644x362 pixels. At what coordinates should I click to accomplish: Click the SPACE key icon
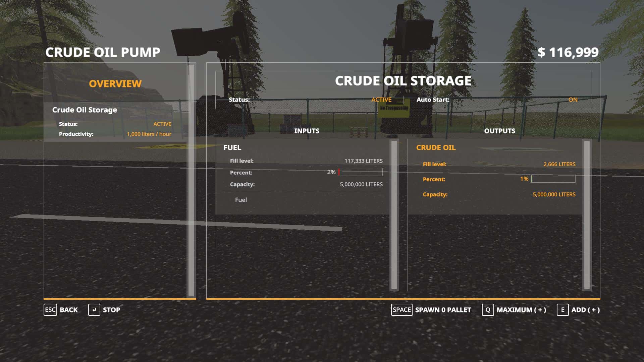pyautogui.click(x=401, y=310)
